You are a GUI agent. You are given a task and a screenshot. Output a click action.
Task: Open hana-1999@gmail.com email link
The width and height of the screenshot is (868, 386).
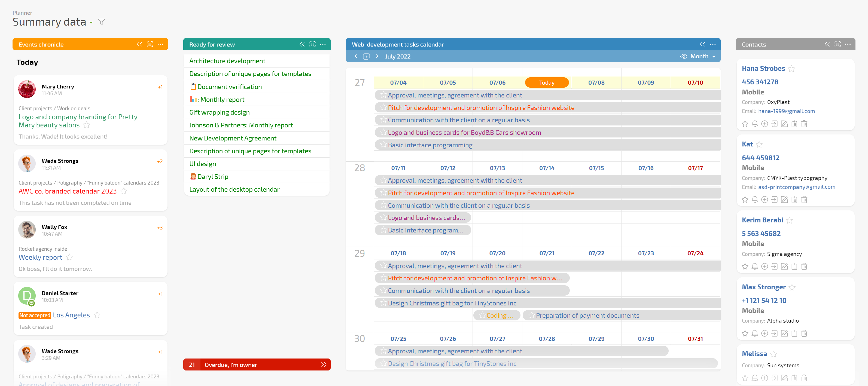tap(786, 111)
